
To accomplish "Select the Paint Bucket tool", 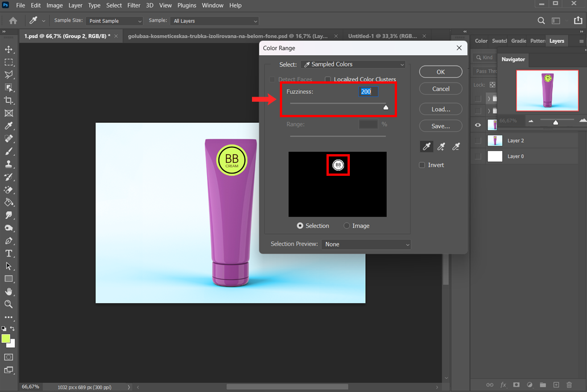I will click(9, 202).
